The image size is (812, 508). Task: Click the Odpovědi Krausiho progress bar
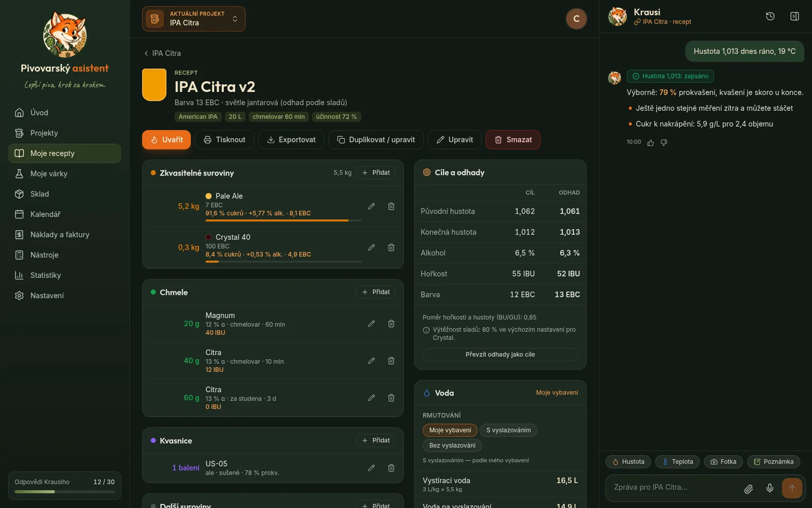click(64, 492)
